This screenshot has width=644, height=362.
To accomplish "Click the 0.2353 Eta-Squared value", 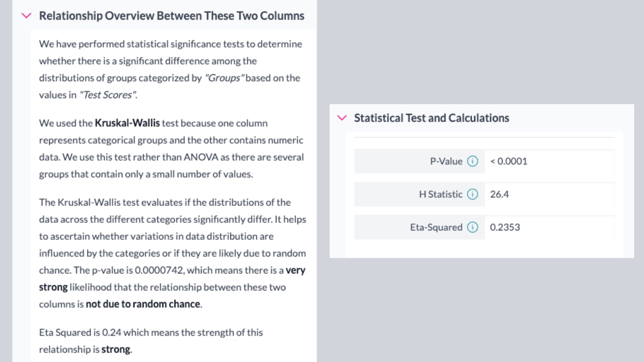I will (505, 227).
